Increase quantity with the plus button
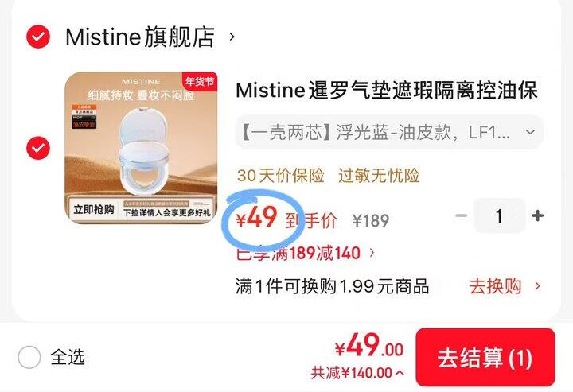The width and height of the screenshot is (573, 392). [x=537, y=215]
